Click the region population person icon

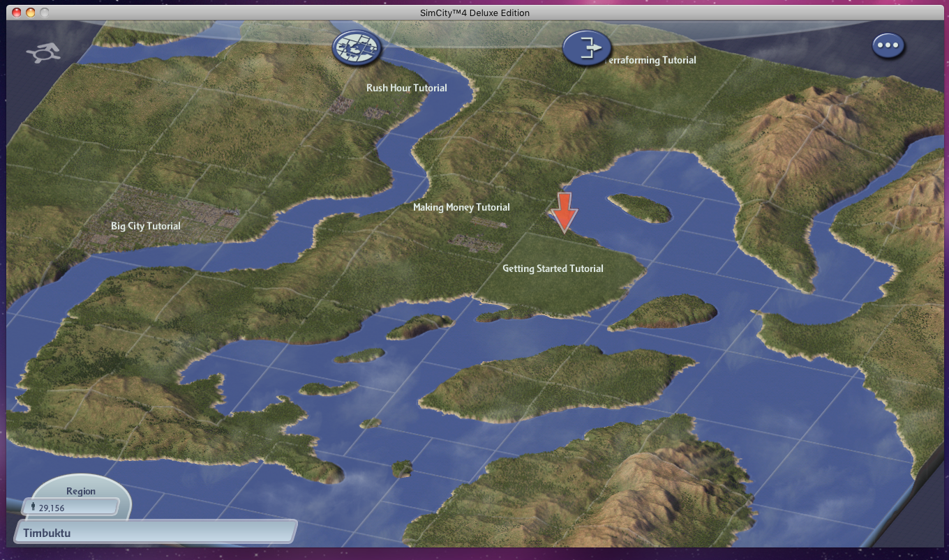[33, 507]
